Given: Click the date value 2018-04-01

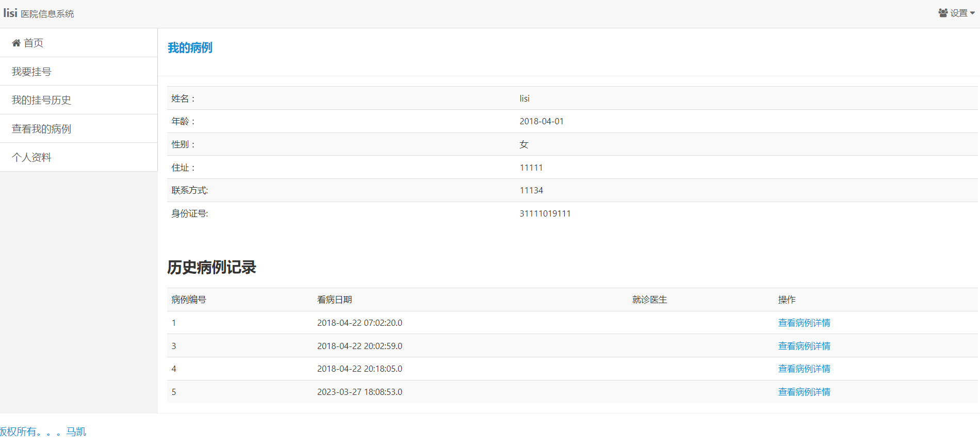Looking at the screenshot, I should 542,121.
